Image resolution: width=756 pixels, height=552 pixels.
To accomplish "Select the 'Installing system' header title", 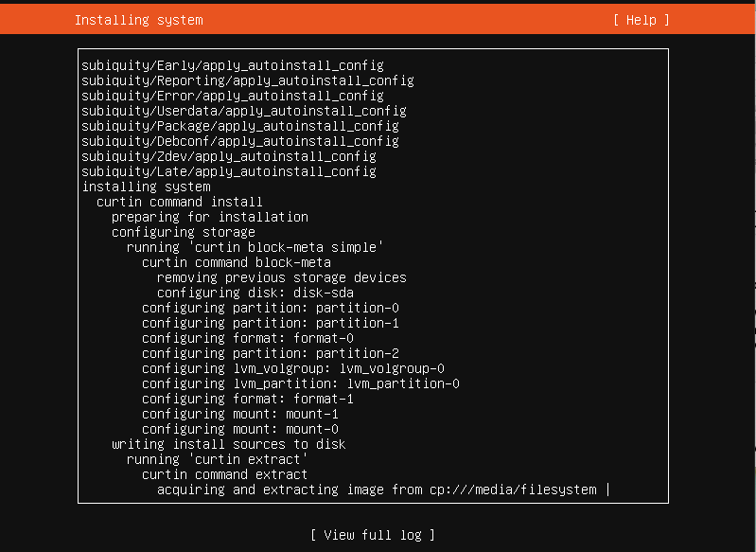I will coord(139,20).
